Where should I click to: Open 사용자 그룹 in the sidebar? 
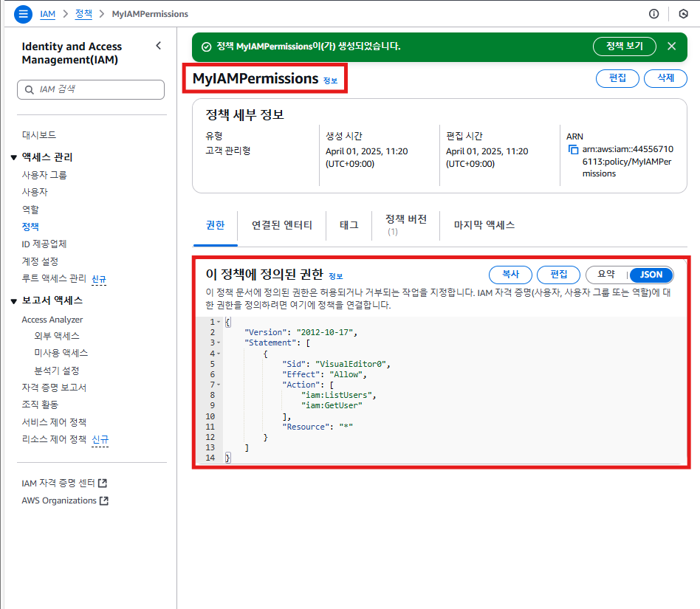[44, 175]
